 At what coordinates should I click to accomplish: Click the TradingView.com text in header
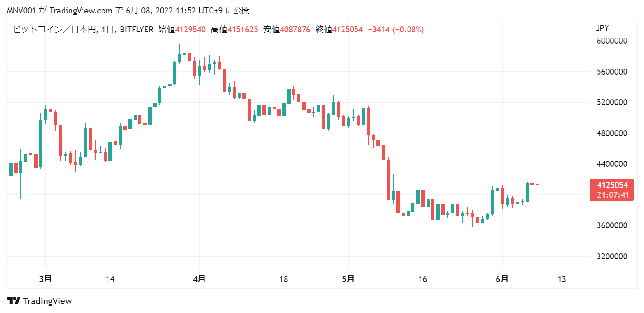pyautogui.click(x=81, y=11)
